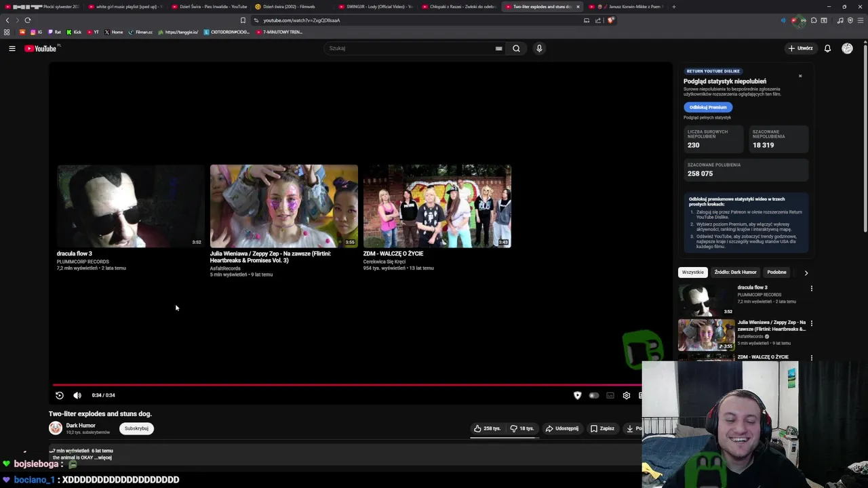Viewport: 868px width, 488px height.
Task: Click the Return YouTube Dislike extension toolbar icon
Action: 793,20
